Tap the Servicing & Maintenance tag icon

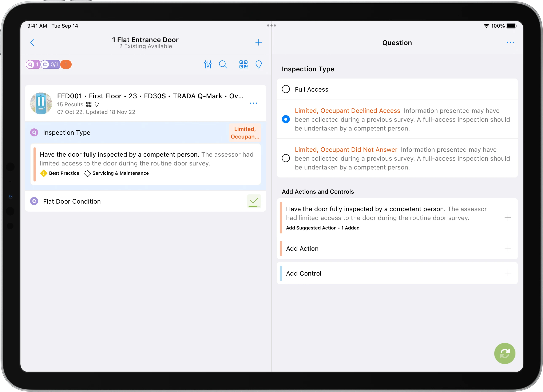coord(87,173)
